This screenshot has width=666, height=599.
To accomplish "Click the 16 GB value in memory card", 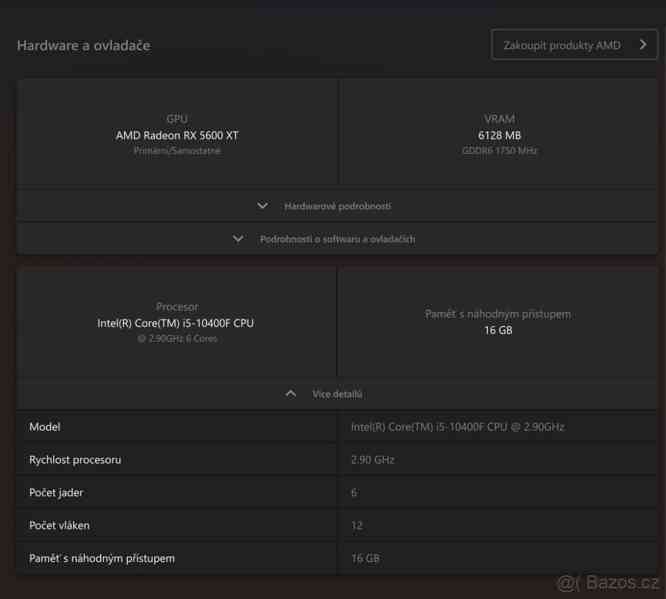I will [498, 330].
